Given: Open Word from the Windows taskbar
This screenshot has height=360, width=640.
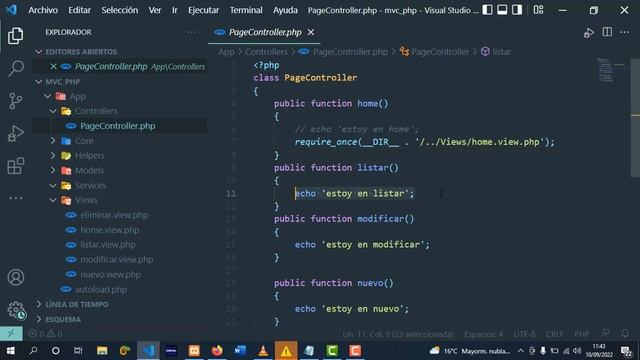Looking at the screenshot, I should pos(240,351).
